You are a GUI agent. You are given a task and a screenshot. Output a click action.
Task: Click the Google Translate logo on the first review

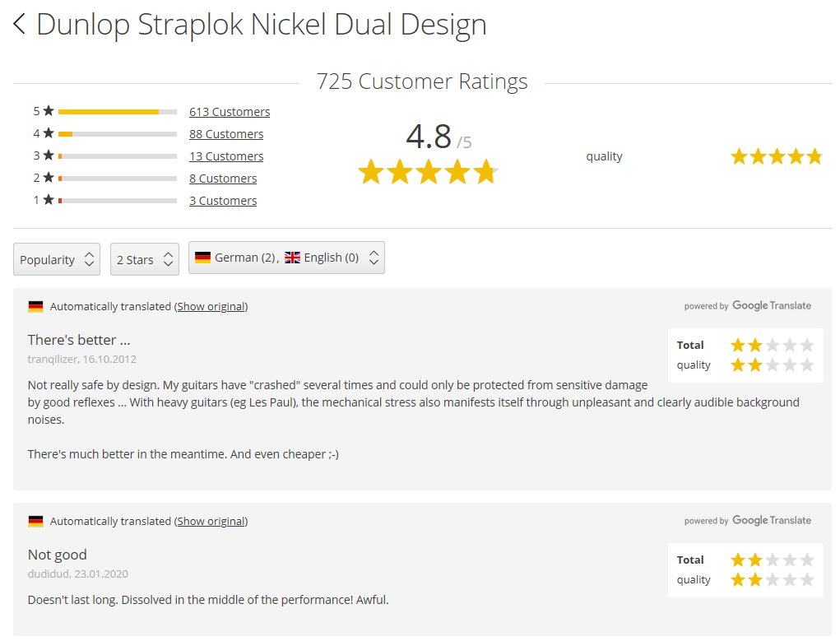click(x=771, y=305)
